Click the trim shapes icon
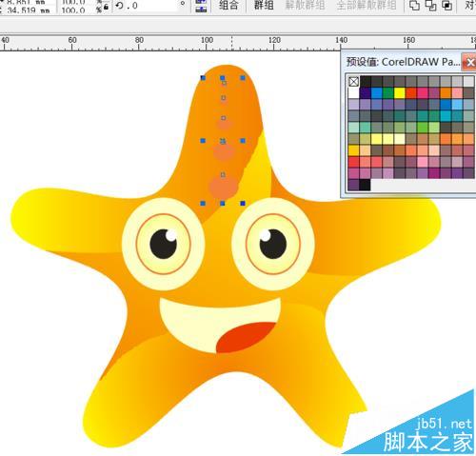This screenshot has width=476, height=456. 430,6
